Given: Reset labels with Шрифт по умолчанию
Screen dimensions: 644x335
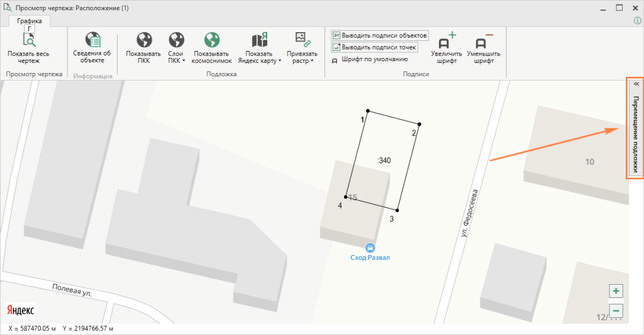Looking at the screenshot, I should pos(370,60).
